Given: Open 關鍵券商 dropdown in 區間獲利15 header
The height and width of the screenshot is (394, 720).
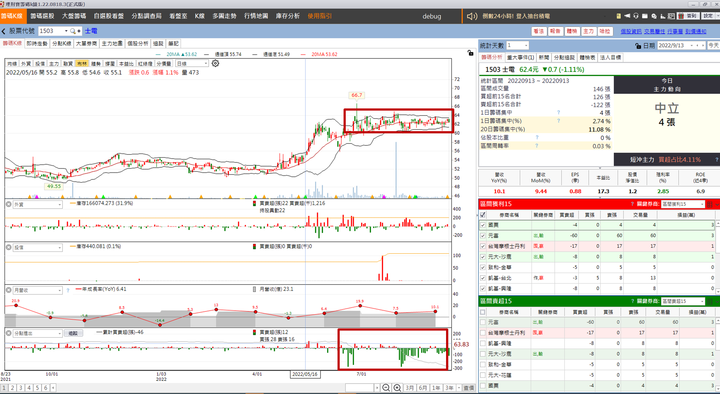Looking at the screenshot, I should pos(682,204).
